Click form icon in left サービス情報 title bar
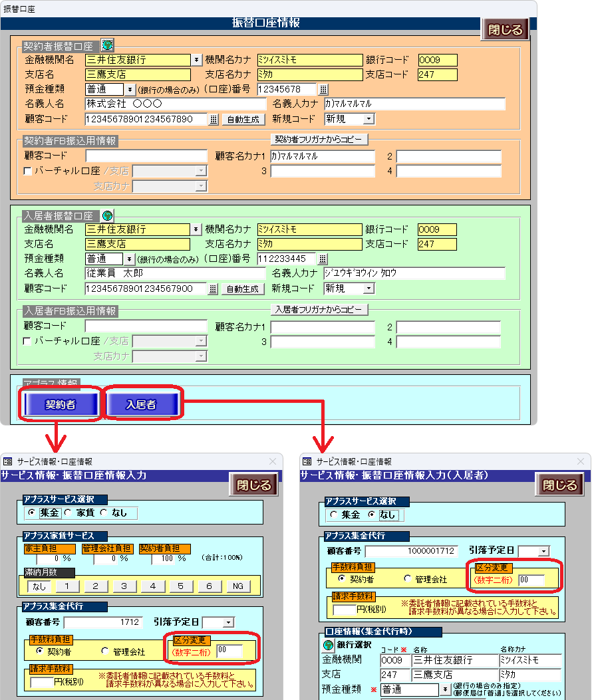Viewport: 594px width, 700px height. (8, 461)
